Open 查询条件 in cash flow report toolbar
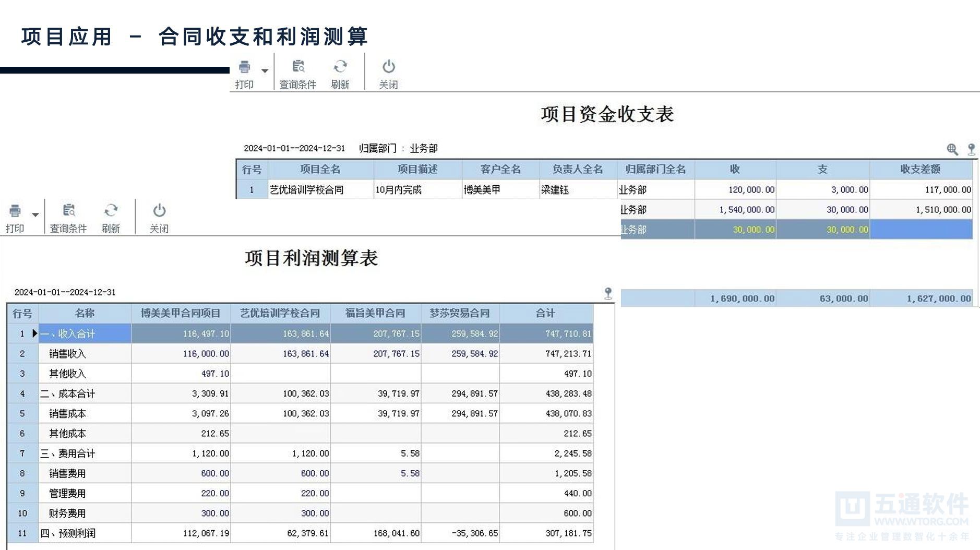Screen dimensions: 980x550 pos(298,75)
